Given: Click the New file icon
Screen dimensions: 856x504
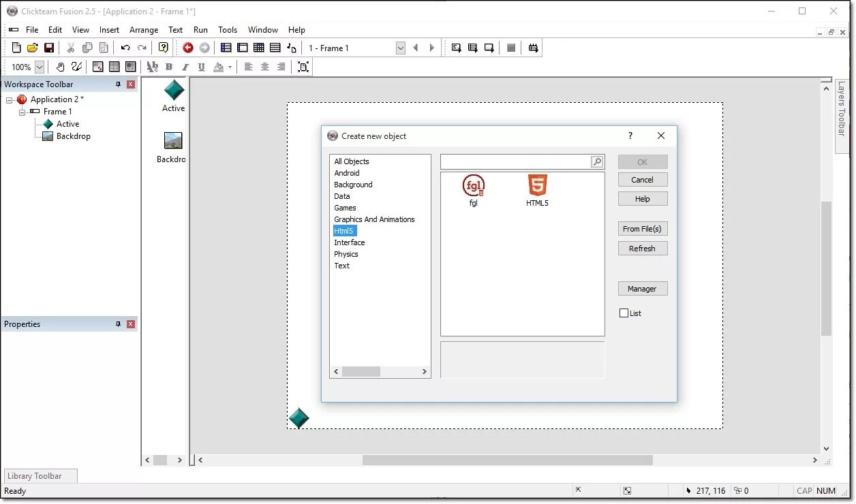Looking at the screenshot, I should (x=17, y=48).
